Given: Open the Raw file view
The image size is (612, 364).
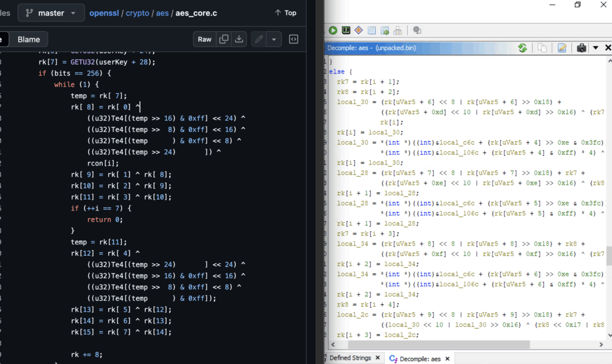Looking at the screenshot, I should 204,39.
